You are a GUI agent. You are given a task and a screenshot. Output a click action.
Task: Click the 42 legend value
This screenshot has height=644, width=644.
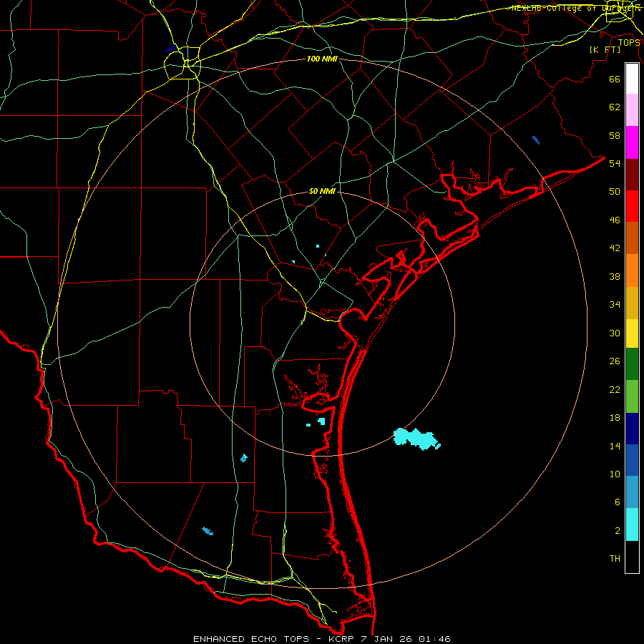click(615, 248)
